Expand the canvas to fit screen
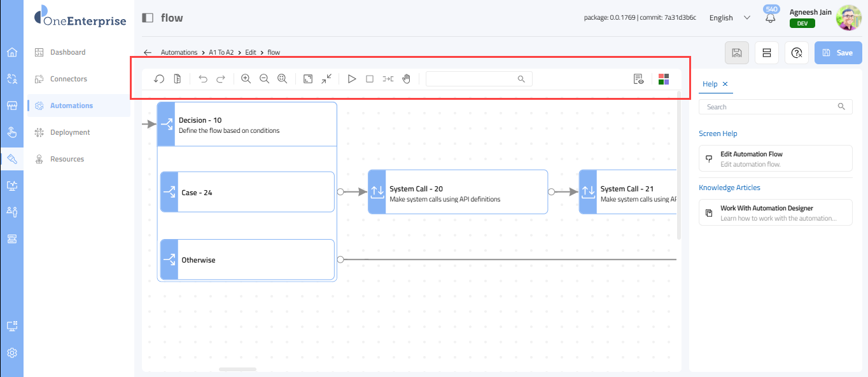The image size is (868, 377). point(308,79)
